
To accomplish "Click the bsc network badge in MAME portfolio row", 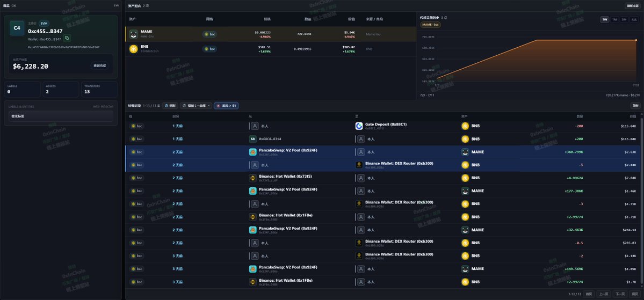I will pyautogui.click(x=210, y=34).
